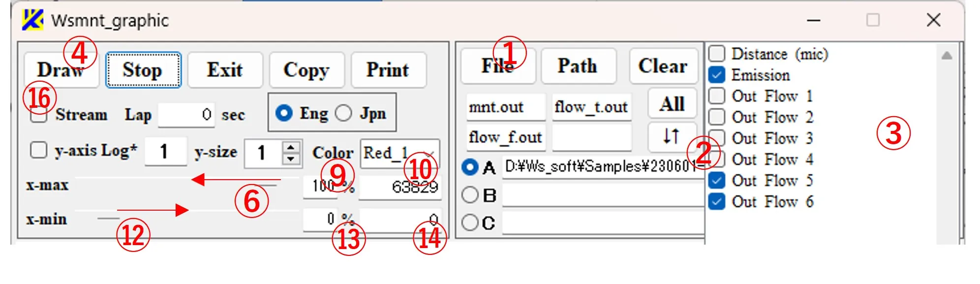Click the path field for data set A
The width and height of the screenshot is (980, 284).
click(x=604, y=167)
